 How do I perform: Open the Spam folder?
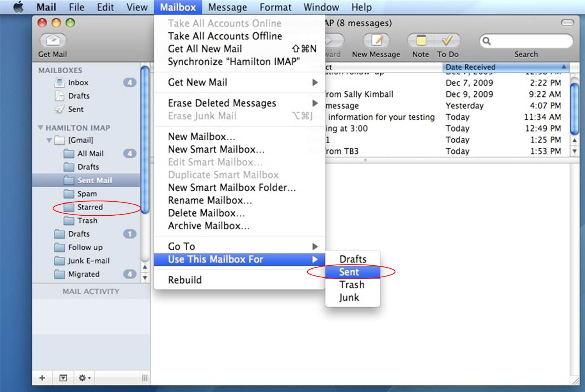[x=87, y=193]
